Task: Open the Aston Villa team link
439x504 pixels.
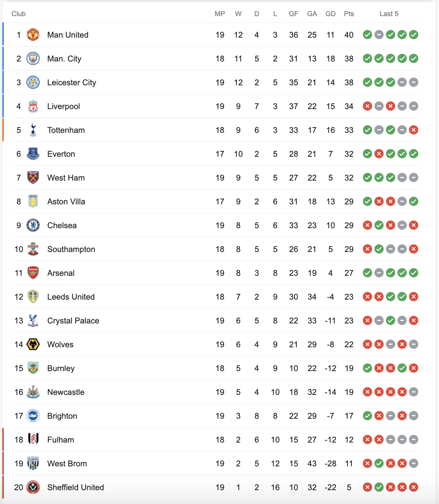Action: point(66,201)
